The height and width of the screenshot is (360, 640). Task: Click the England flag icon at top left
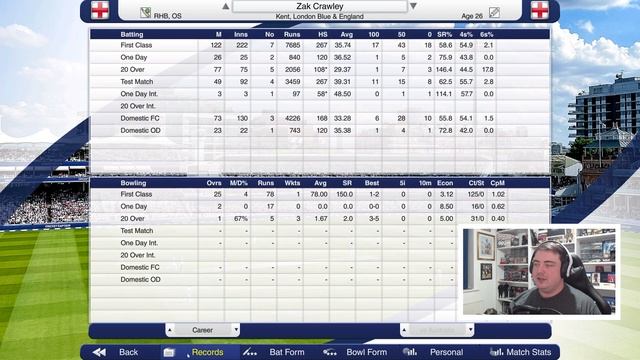(100, 10)
